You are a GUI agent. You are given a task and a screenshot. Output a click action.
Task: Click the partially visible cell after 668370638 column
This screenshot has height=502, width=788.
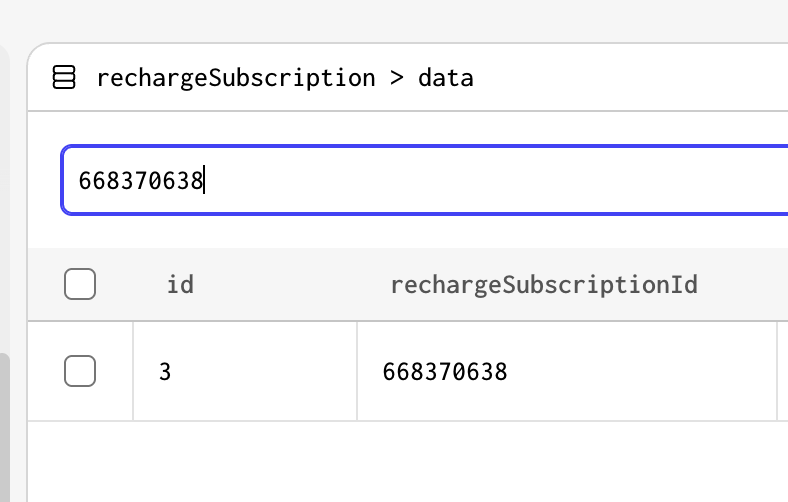tap(783, 371)
